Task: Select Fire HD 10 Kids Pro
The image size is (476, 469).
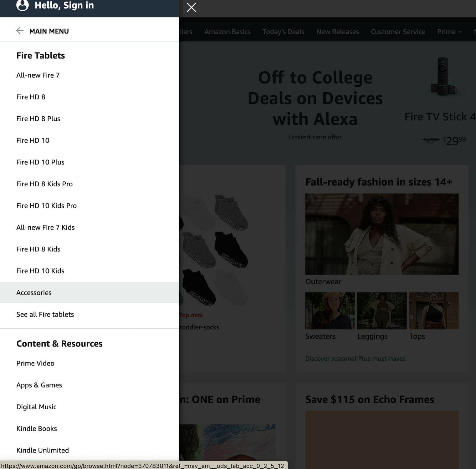Action: pyautogui.click(x=90, y=206)
